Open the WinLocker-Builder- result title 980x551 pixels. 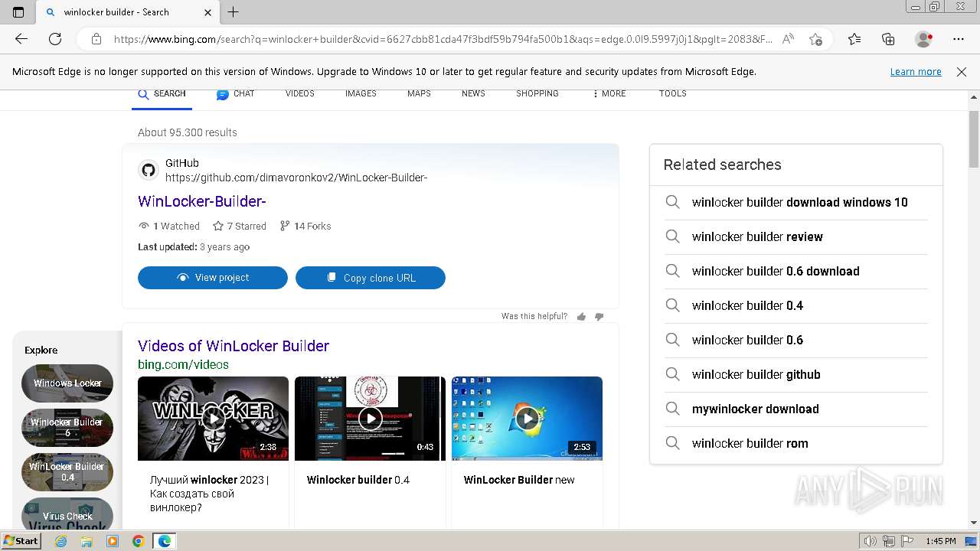click(202, 201)
